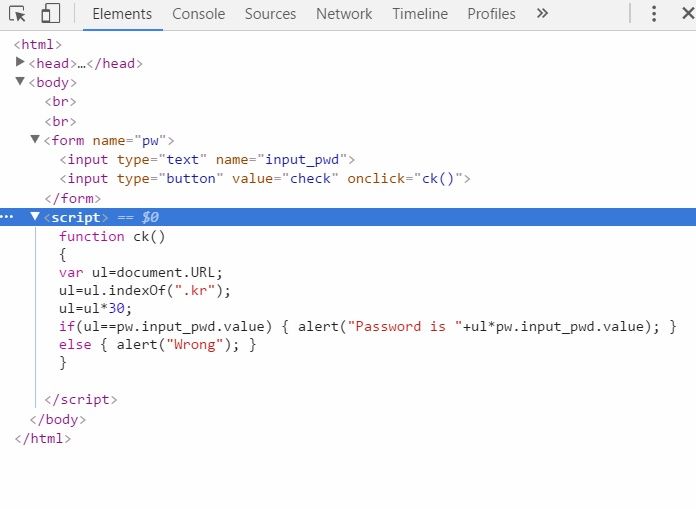Viewport: 696px width, 509px height.
Task: Click the if(ul==pw.input_pwd.value) line
Action: [x=368, y=327]
